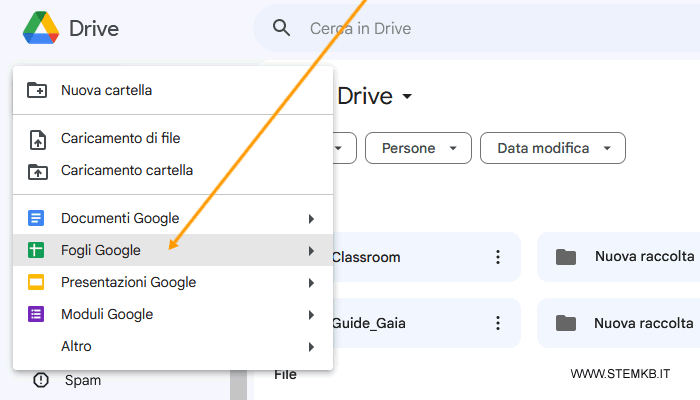Viewport: 700px width, 400px height.
Task: Select Fogli Google from the menu
Action: click(101, 250)
